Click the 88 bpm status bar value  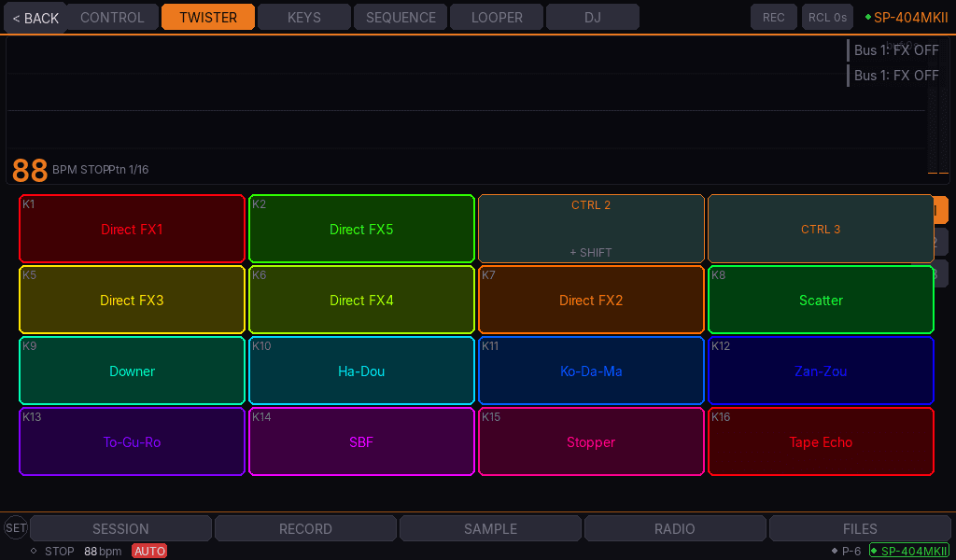click(x=103, y=552)
